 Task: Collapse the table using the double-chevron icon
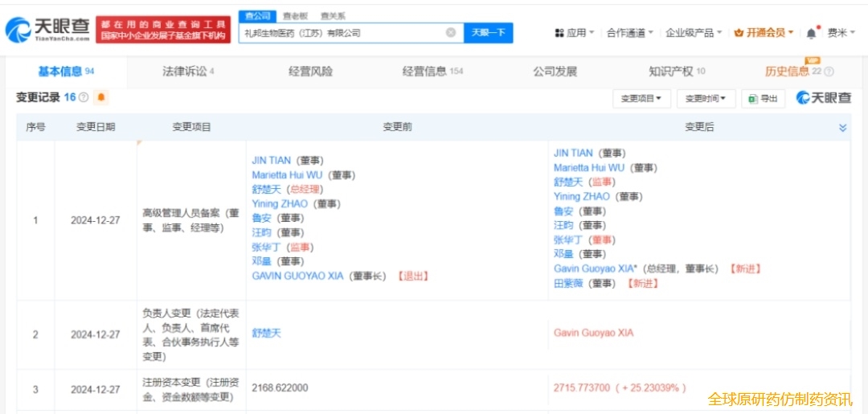(x=842, y=128)
